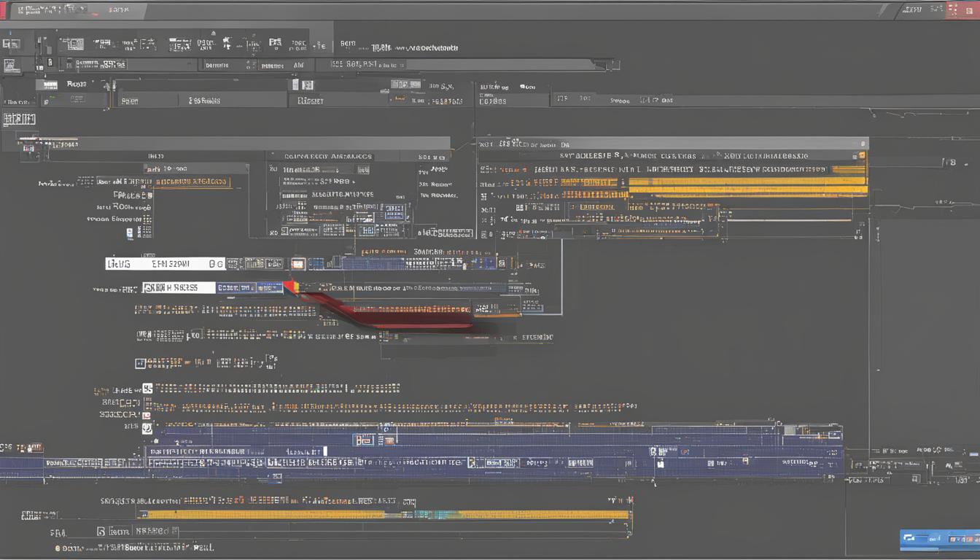Click the white input field left of the red arrow
The image size is (980, 560).
(179, 288)
